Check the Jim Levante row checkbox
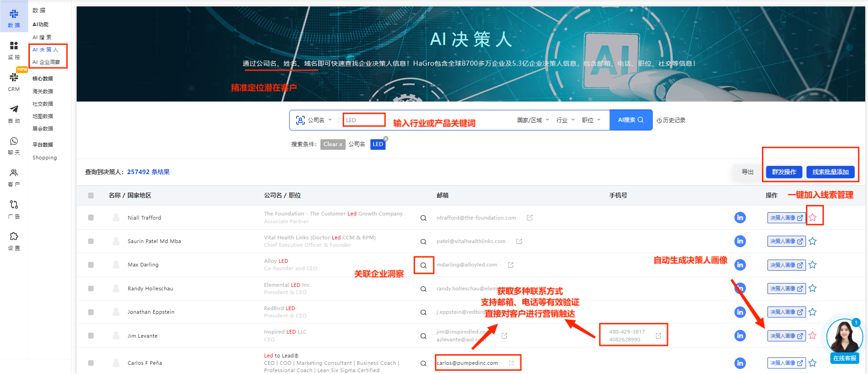Viewport: 868px width, 374px height. coord(91,336)
